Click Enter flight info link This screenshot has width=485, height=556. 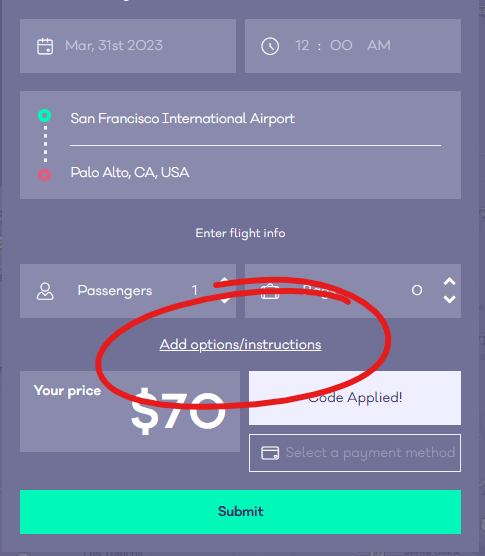[240, 233]
